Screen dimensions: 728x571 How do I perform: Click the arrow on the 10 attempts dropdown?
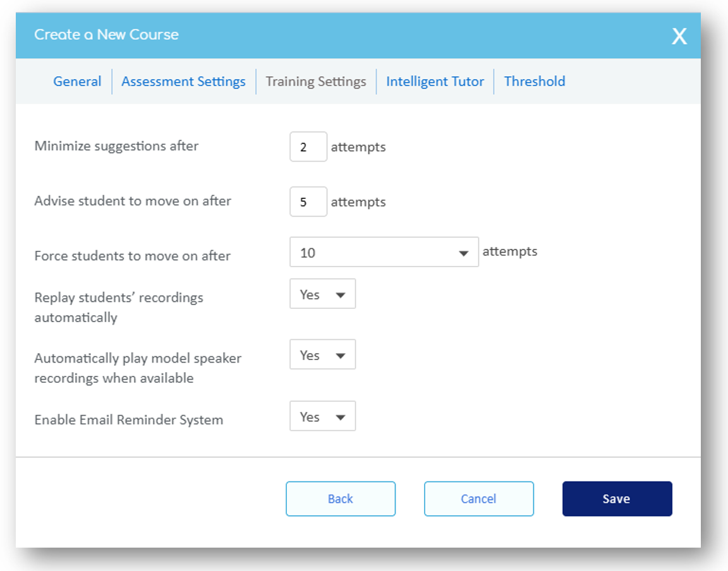464,253
